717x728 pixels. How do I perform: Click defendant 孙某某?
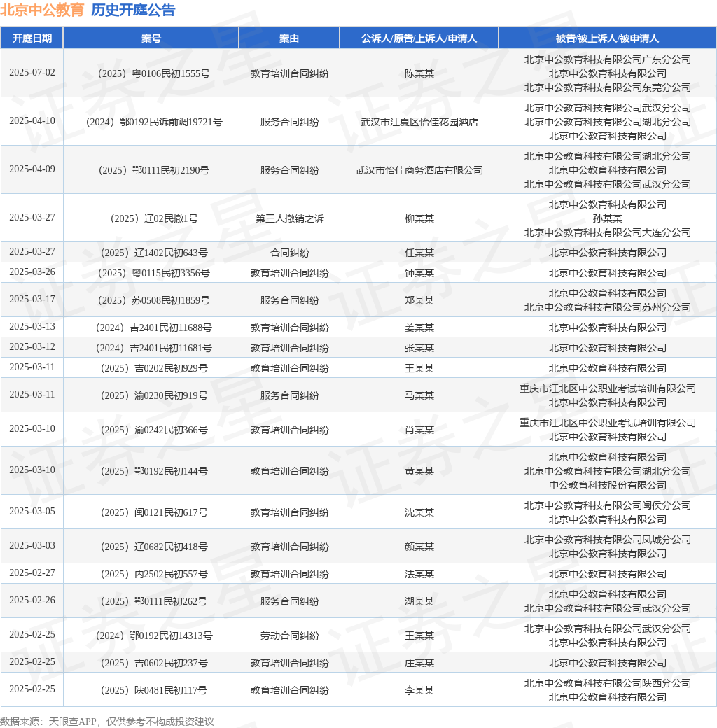pyautogui.click(x=607, y=218)
